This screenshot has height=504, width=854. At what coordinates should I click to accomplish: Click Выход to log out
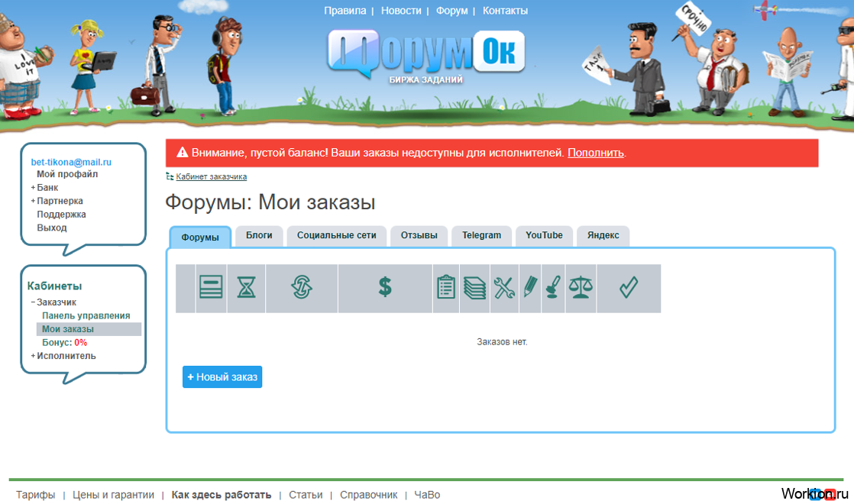[51, 228]
